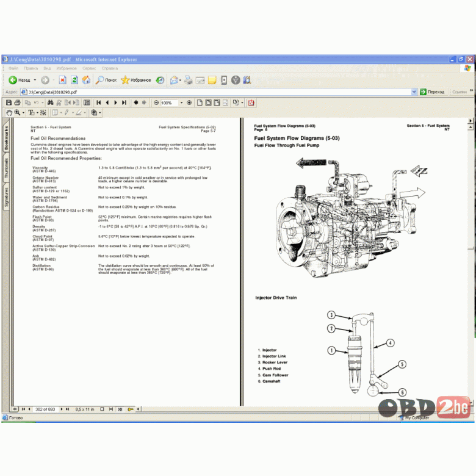Print the PDF from the Acrobat toolbar
476x476 pixels.
click(x=17, y=103)
